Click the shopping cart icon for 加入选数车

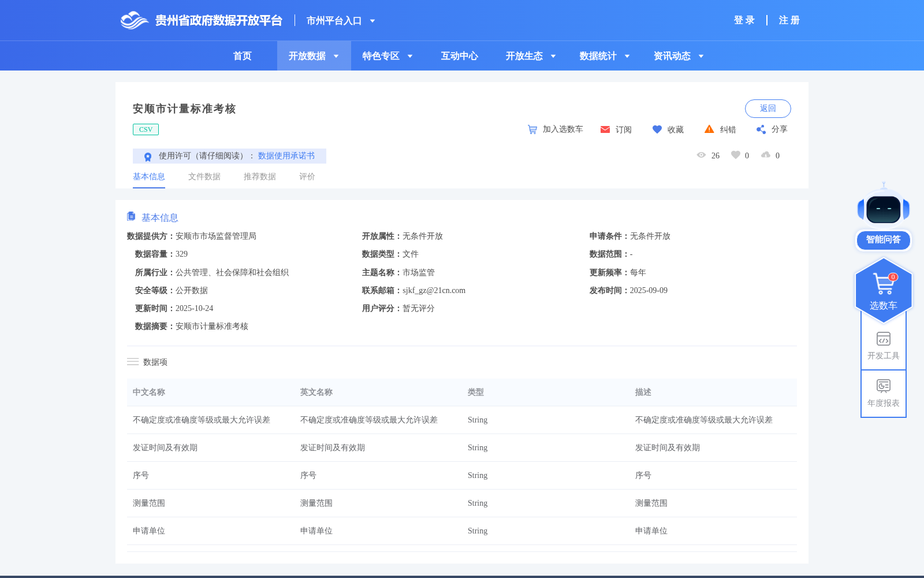pos(532,129)
